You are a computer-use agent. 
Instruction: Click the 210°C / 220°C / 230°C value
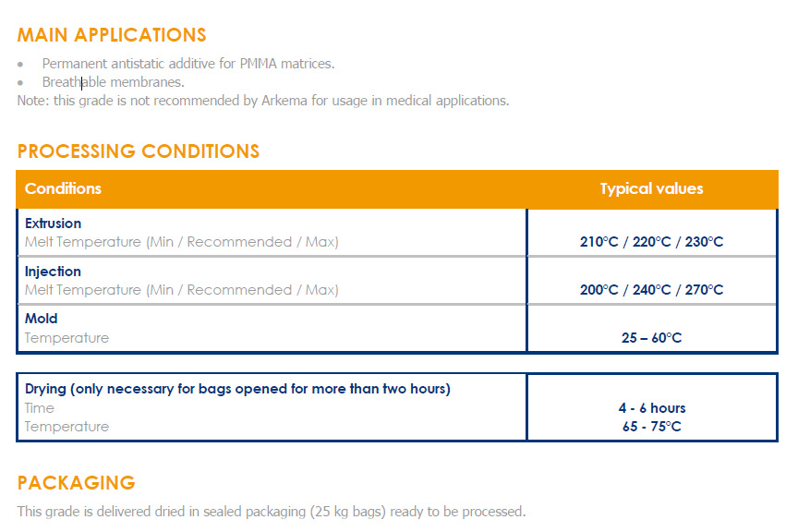(651, 242)
